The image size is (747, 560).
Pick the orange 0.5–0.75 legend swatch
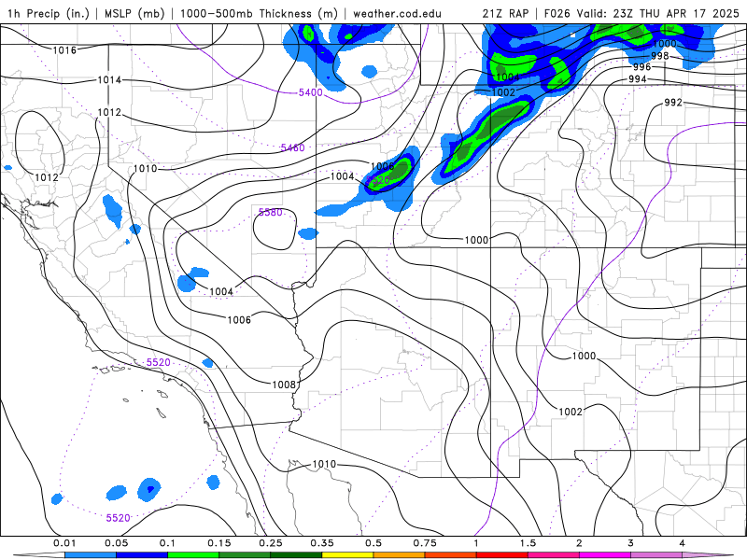coord(400,555)
